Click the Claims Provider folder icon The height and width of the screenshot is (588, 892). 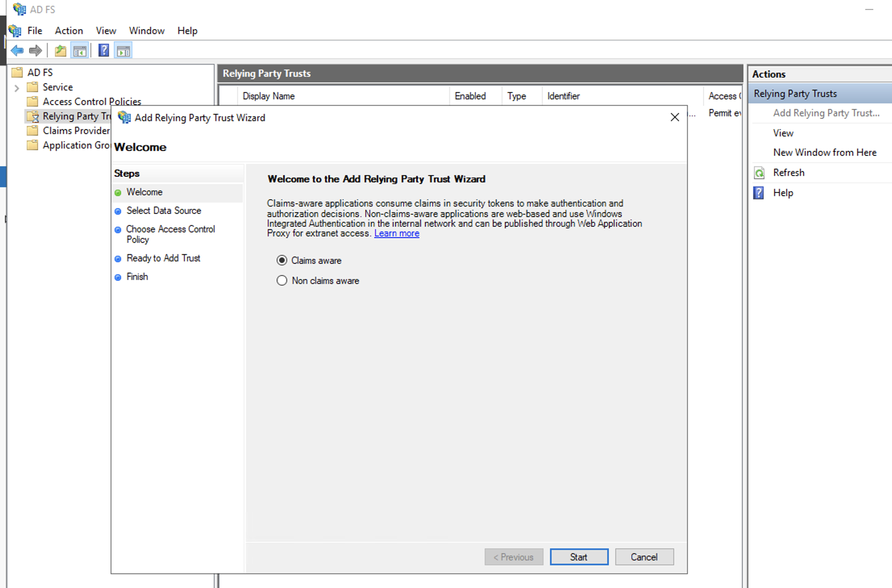[32, 130]
